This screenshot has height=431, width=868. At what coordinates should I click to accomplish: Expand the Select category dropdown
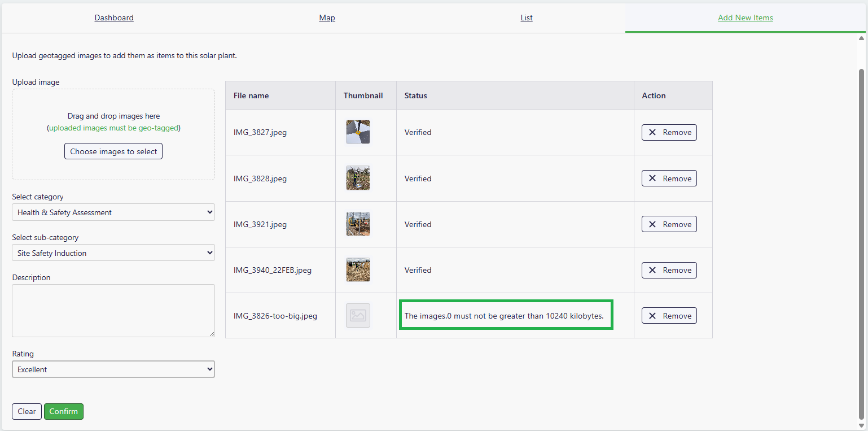click(113, 212)
